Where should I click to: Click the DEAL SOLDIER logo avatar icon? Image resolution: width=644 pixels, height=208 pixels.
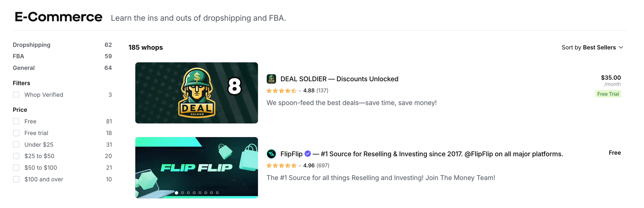(271, 79)
